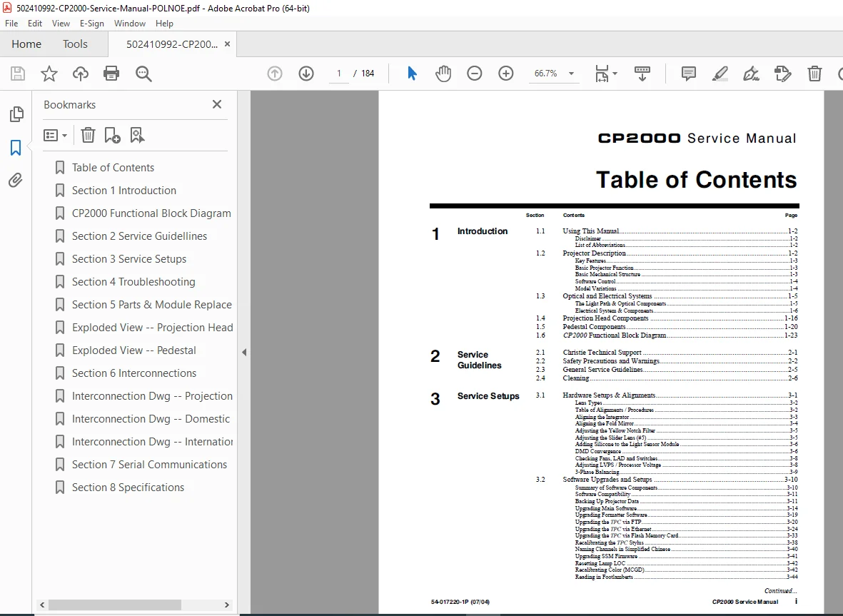Viewport: 843px width, 616px height.
Task: Click the edit/stamp tool icon
Action: (x=783, y=73)
